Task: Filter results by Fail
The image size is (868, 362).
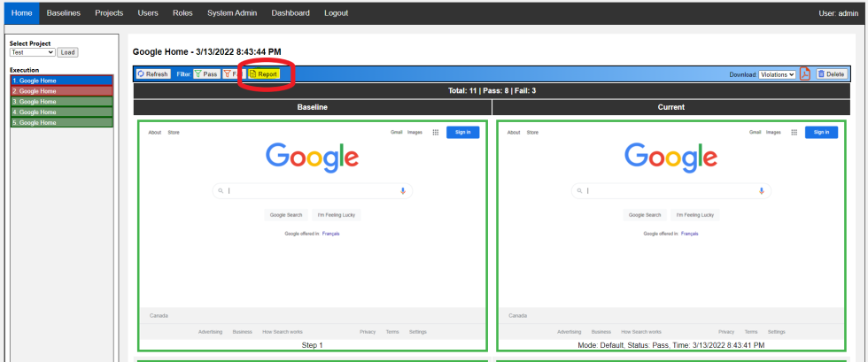Action: coord(230,74)
